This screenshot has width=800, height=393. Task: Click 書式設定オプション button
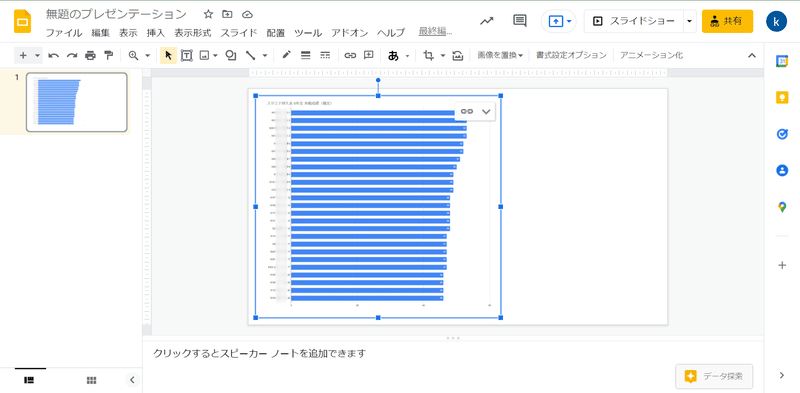[x=571, y=56]
